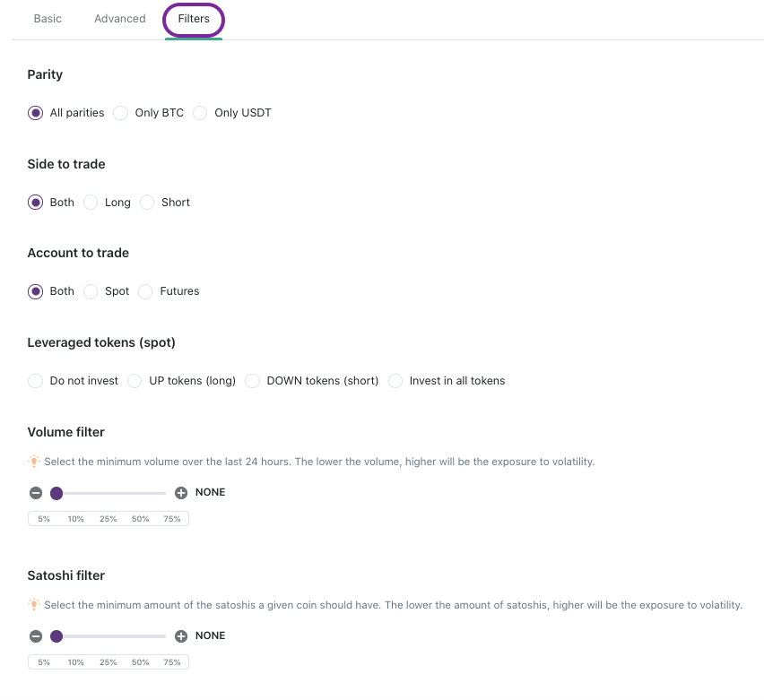764x700 pixels.
Task: Click minus icon on Volume filter slider
Action: click(x=36, y=493)
